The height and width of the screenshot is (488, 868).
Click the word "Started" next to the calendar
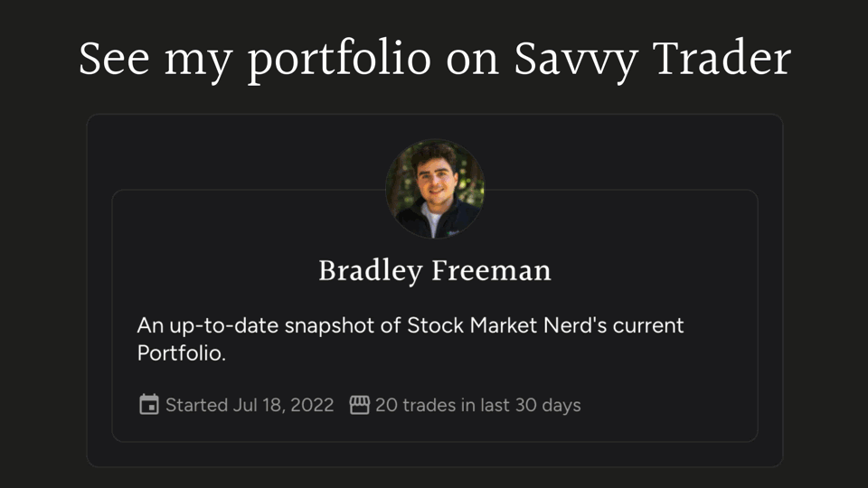tap(196, 405)
